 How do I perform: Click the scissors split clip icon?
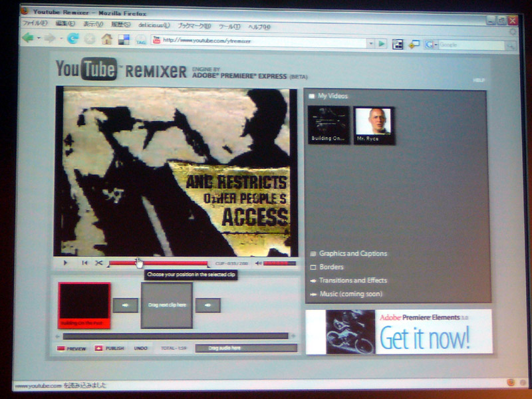(98, 263)
